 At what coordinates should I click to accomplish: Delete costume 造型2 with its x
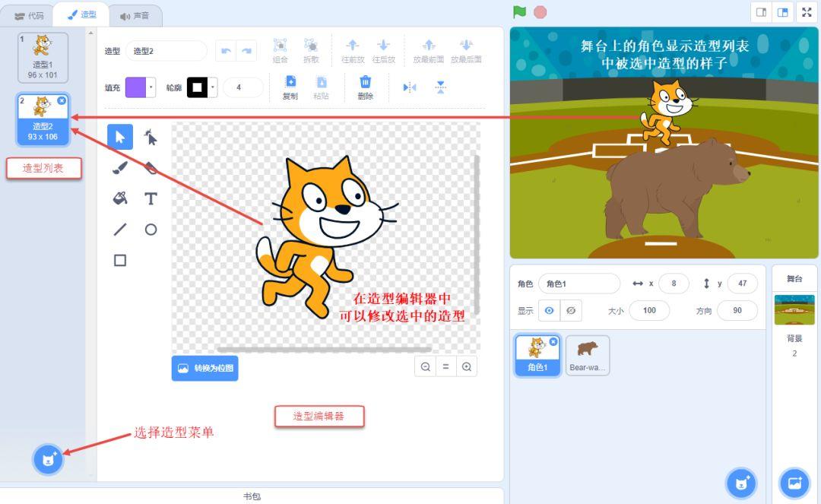[62, 100]
